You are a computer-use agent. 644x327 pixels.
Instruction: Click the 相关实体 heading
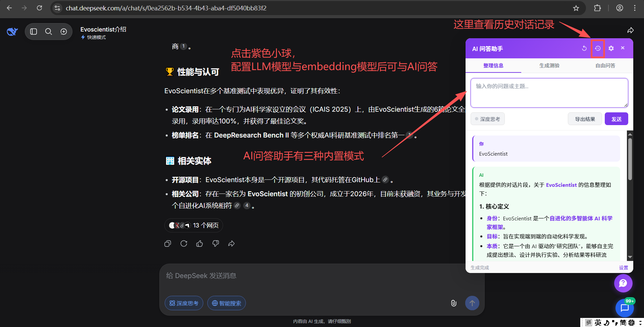tap(189, 161)
